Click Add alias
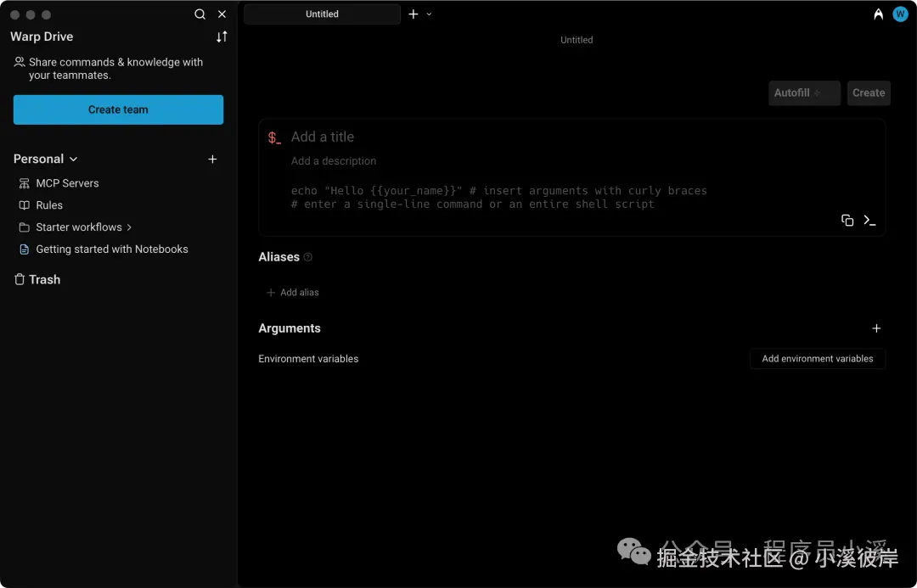This screenshot has height=588, width=917. click(292, 292)
